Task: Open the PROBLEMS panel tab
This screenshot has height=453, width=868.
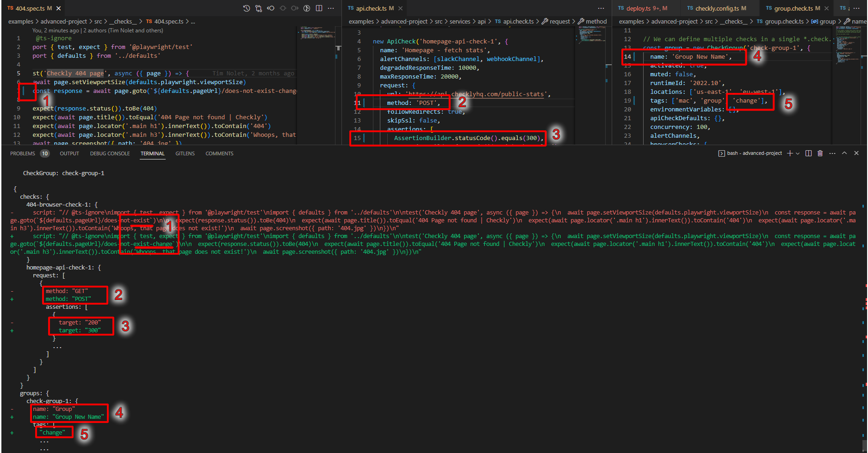Action: (x=23, y=153)
